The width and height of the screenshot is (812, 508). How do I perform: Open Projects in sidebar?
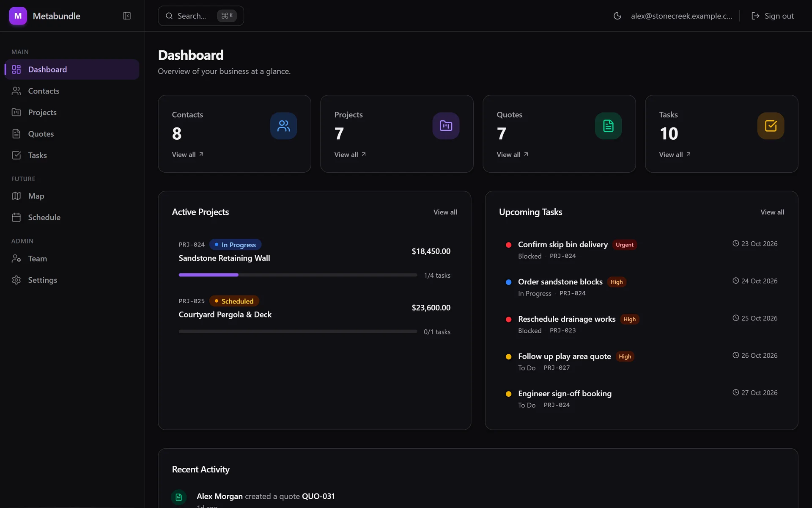tap(72, 112)
